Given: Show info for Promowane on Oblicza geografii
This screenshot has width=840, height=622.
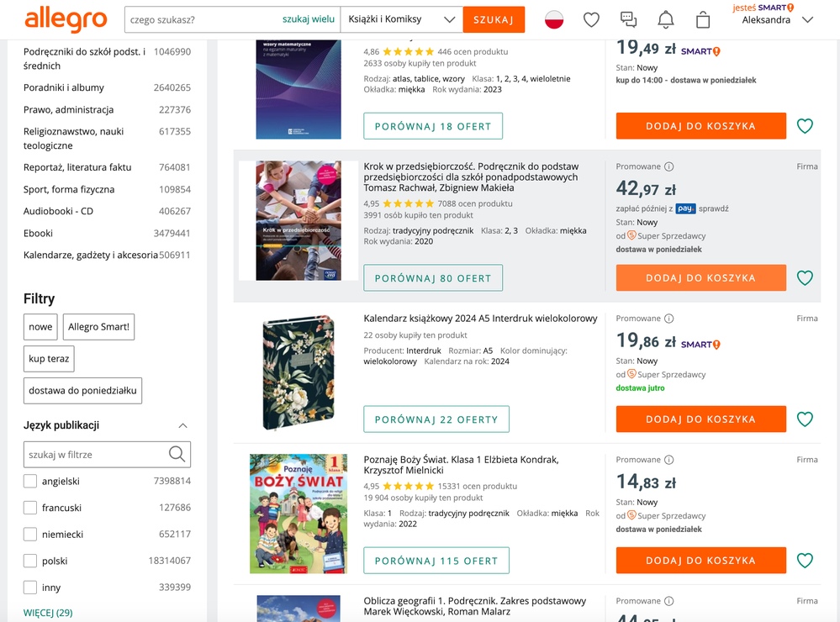Looking at the screenshot, I should click(x=668, y=601).
